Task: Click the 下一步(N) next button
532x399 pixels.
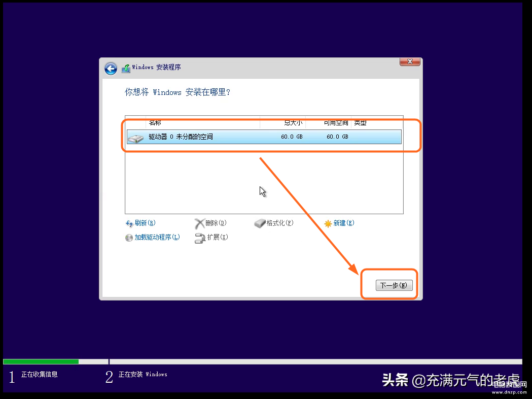Action: 394,285
